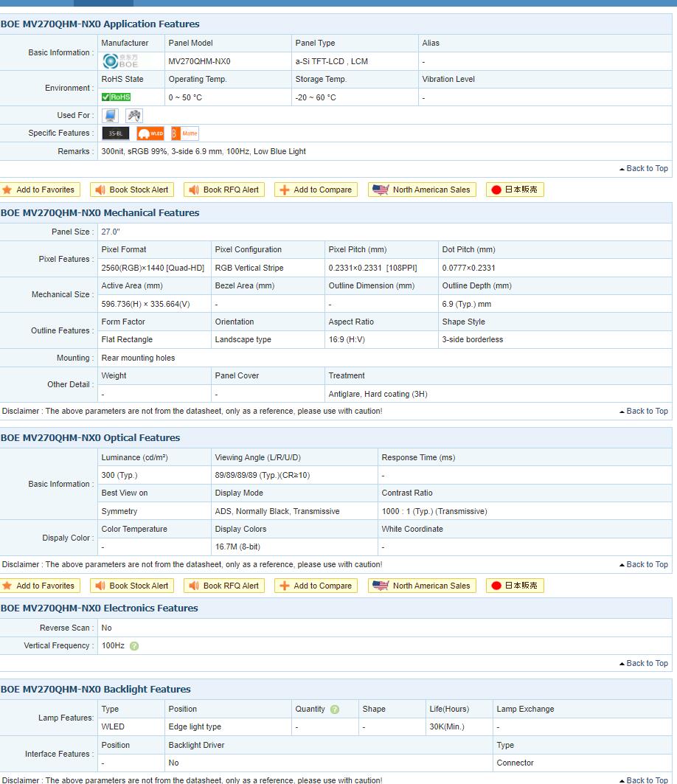Viewport: 677px width, 784px height.
Task: Book RFQ Alert above Electronics Features
Action: click(224, 586)
